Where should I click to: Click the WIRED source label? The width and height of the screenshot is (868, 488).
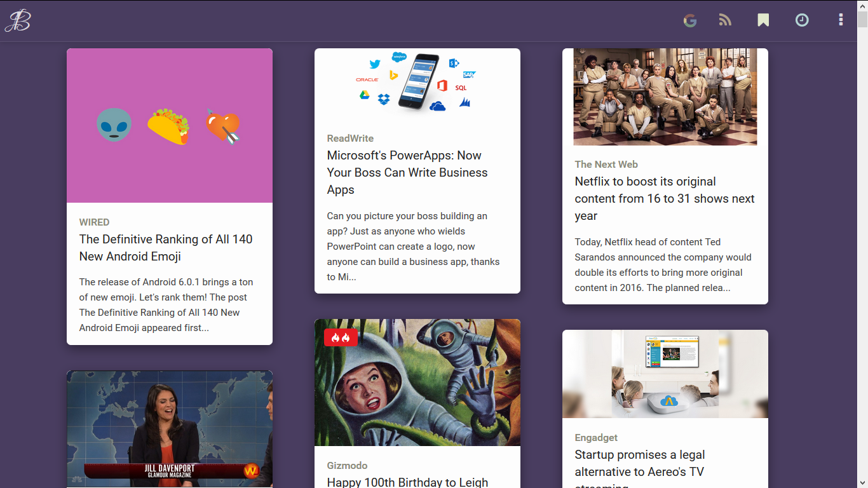[94, 222]
